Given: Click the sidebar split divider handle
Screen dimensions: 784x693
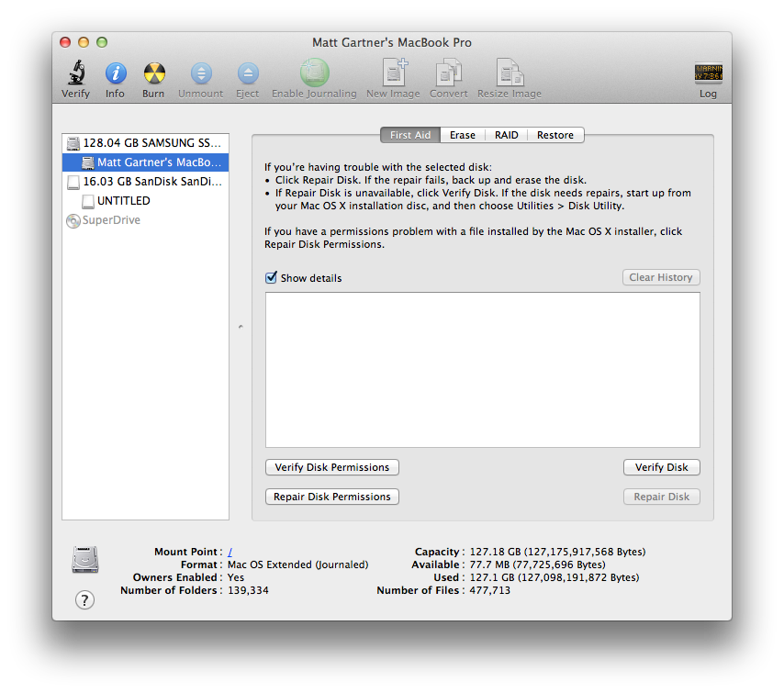Looking at the screenshot, I should [241, 327].
